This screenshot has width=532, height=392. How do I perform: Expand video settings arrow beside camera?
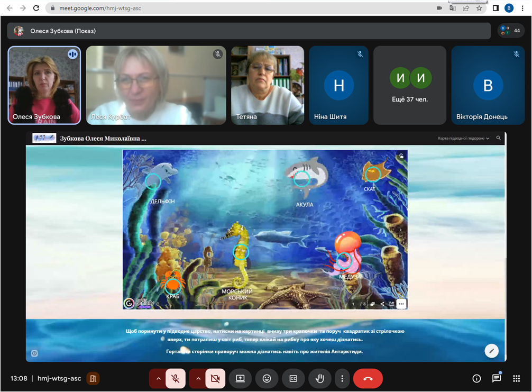pyautogui.click(x=197, y=378)
